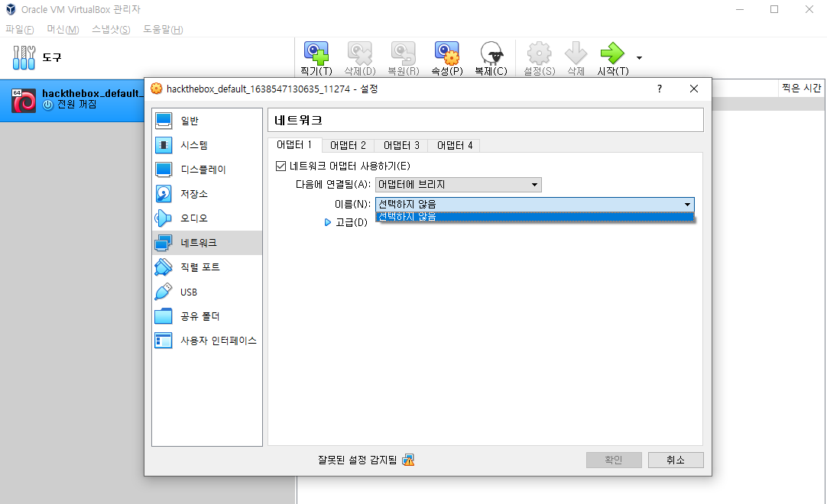
Task: Close the settings dialog with X
Action: 694,89
